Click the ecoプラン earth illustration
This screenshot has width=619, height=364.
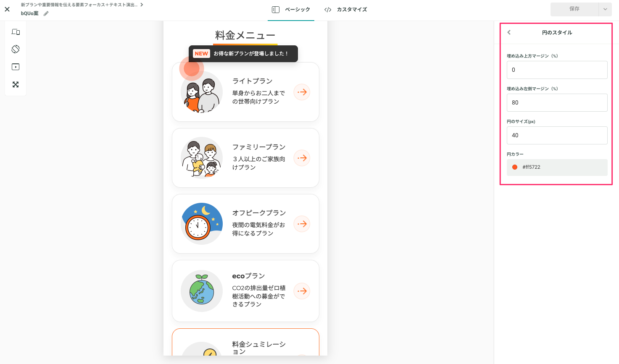[202, 291]
